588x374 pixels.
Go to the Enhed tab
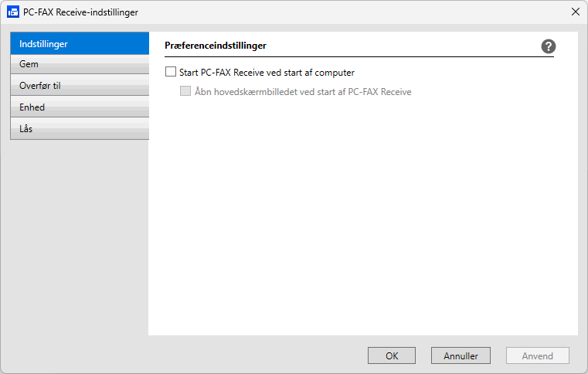click(x=79, y=107)
